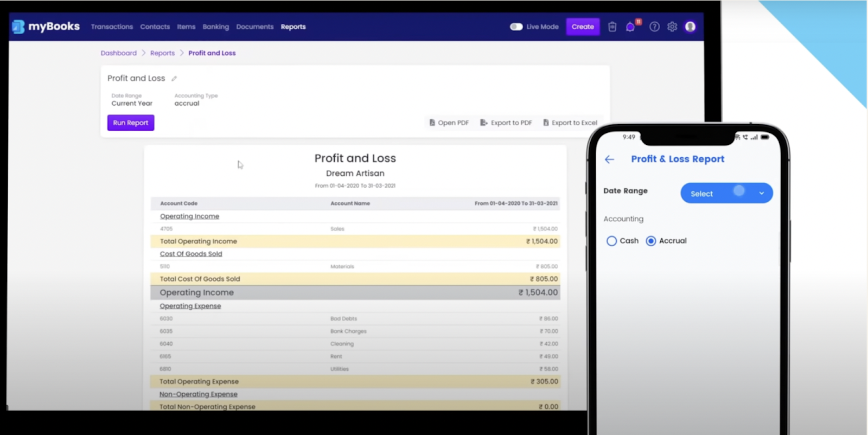Click the Operating Expense section heading
The width and height of the screenshot is (868, 435).
pos(190,306)
